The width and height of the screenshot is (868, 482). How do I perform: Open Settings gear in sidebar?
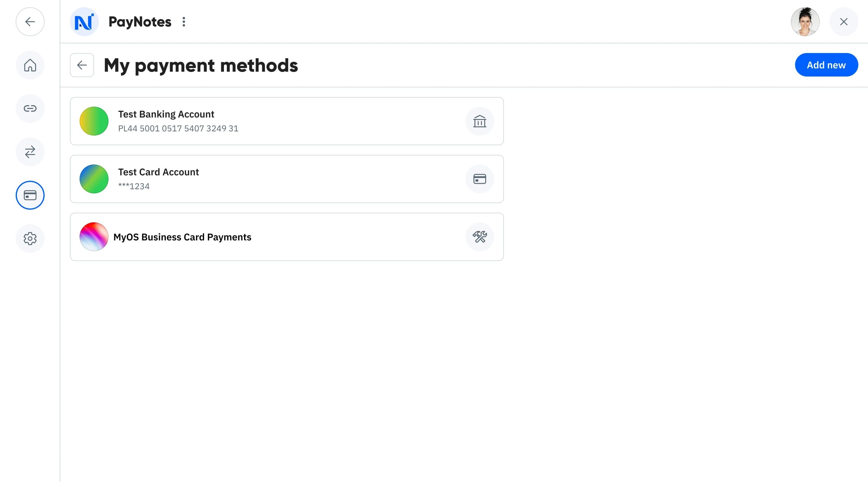[x=30, y=239]
